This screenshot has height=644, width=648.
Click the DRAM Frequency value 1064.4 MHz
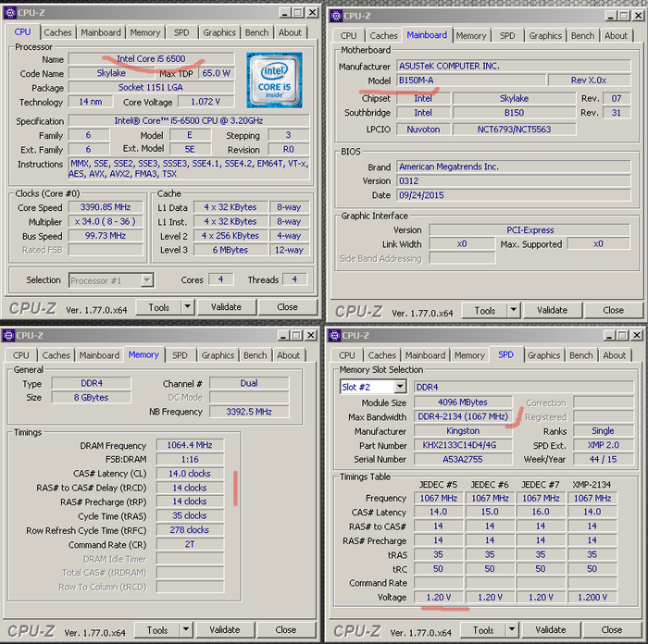(190, 445)
